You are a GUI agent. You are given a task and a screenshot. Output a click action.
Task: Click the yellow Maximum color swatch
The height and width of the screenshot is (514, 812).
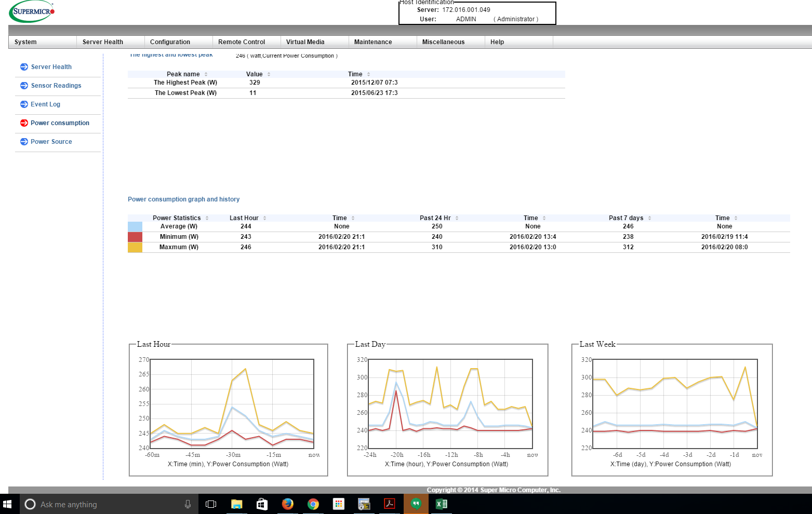pyautogui.click(x=135, y=247)
